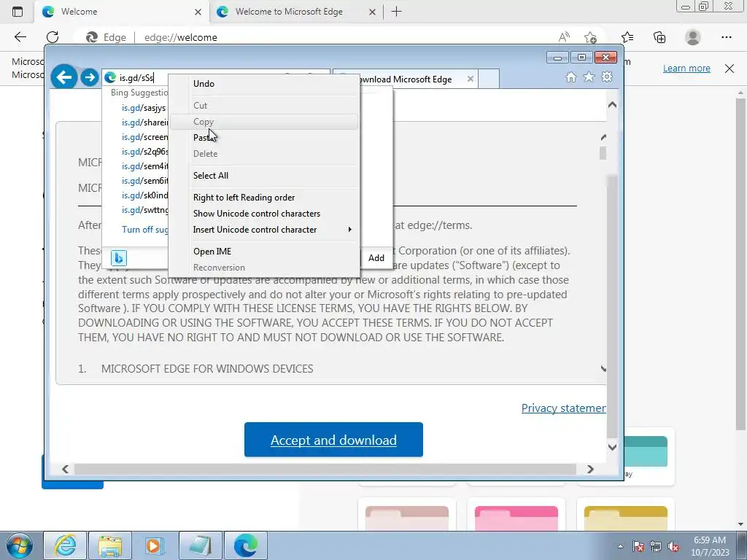The height and width of the screenshot is (560, 747).
Task: Open Edge collections icon
Action: [659, 37]
